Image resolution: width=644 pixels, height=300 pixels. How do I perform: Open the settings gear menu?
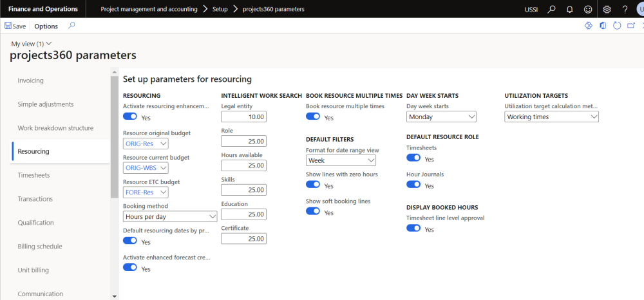click(606, 9)
